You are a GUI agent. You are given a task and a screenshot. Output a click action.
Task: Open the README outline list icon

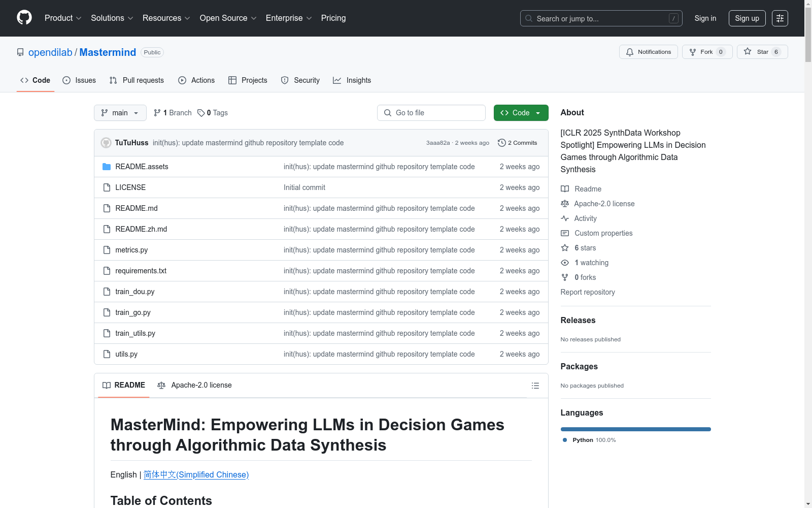point(535,386)
